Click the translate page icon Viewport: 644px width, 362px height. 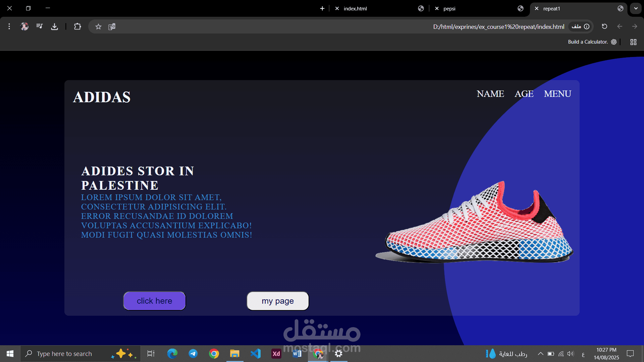(112, 26)
